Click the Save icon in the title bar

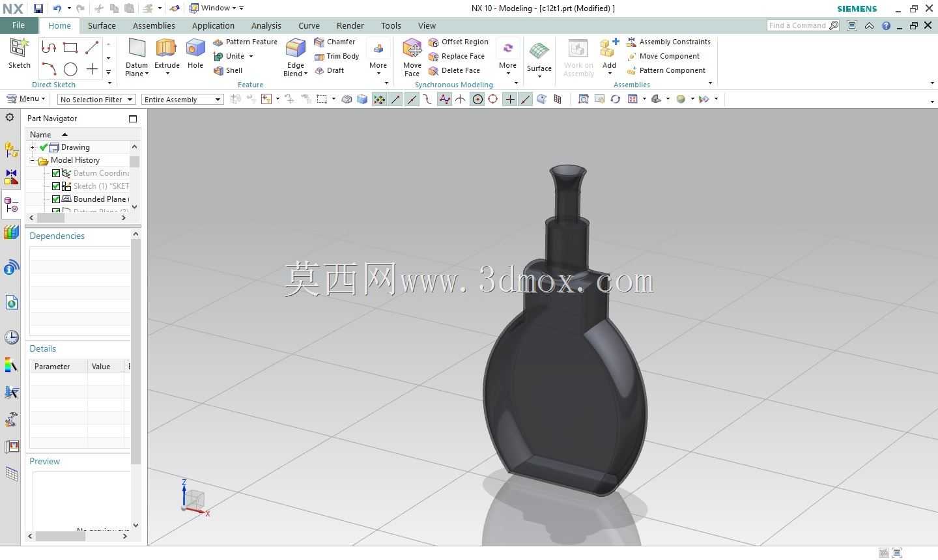click(38, 8)
